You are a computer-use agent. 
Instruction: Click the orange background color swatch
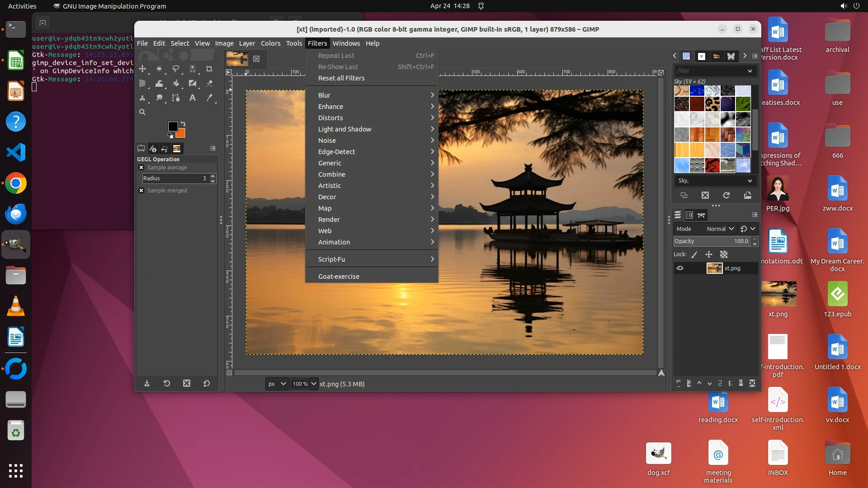(x=182, y=134)
